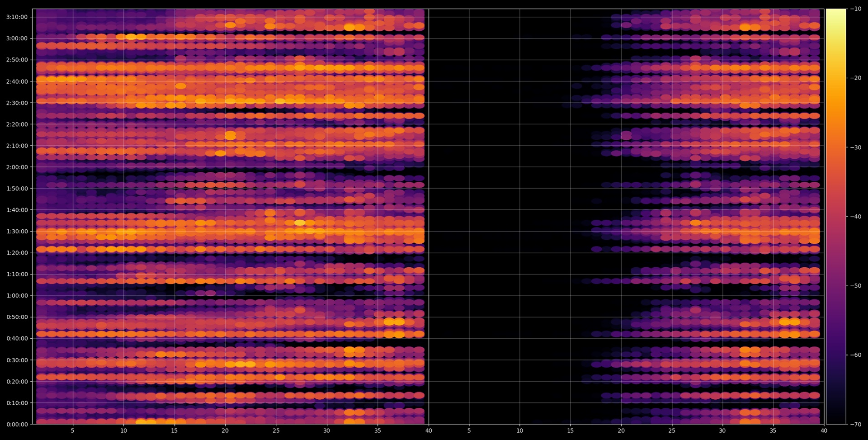Select the −60 colorbar tick label
The width and height of the screenshot is (868, 440).
pyautogui.click(x=855, y=355)
